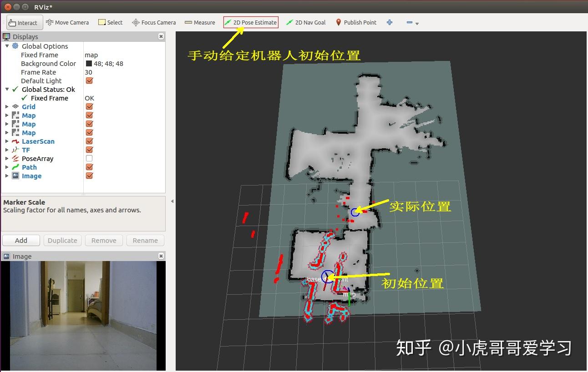
Task: Select the 2D Pose Estimate tool
Action: [250, 22]
